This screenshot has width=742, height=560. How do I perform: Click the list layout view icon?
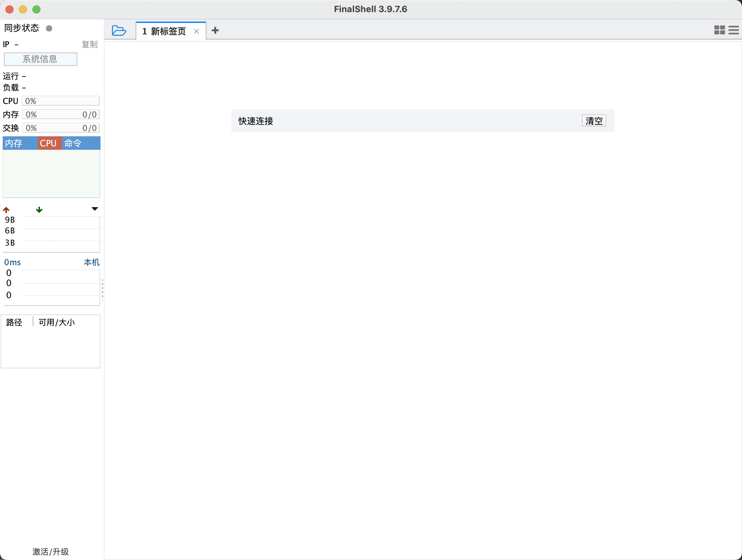(x=734, y=30)
